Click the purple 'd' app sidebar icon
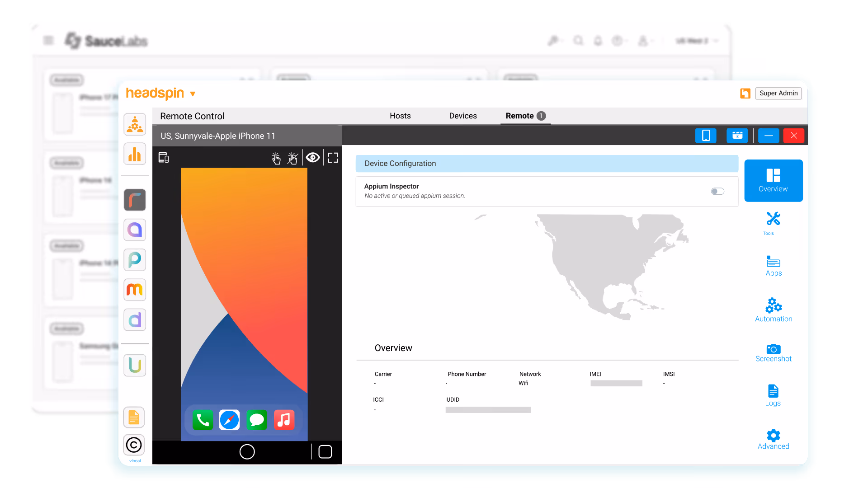Viewport: 868px width, 488px height. (x=135, y=320)
